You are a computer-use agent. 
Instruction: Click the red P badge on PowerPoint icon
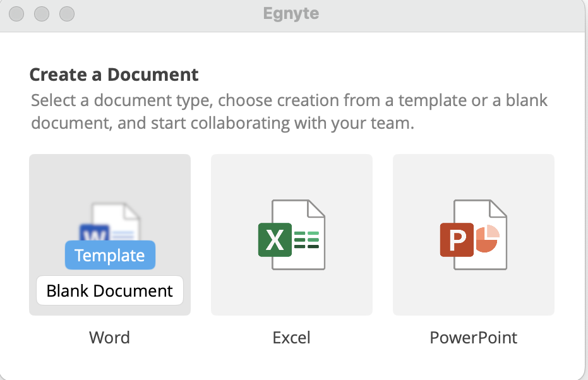pyautogui.click(x=456, y=241)
